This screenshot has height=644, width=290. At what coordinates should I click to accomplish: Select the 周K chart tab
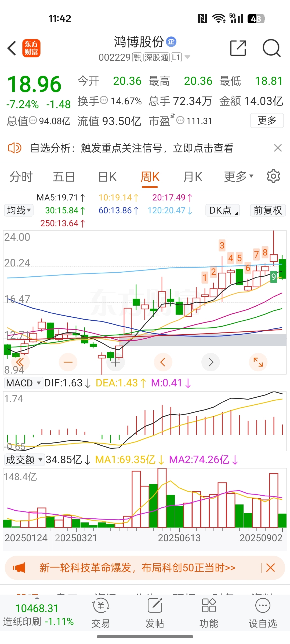[x=150, y=177]
